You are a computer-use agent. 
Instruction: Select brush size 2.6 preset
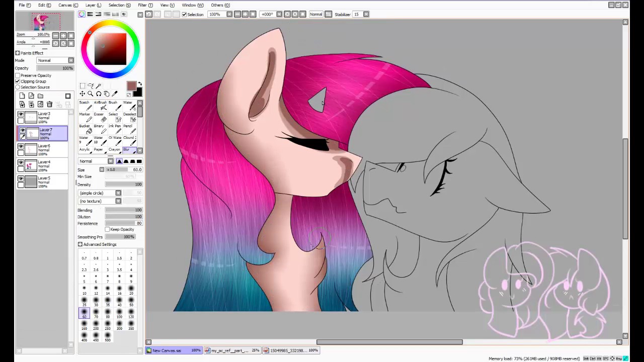[x=96, y=267]
